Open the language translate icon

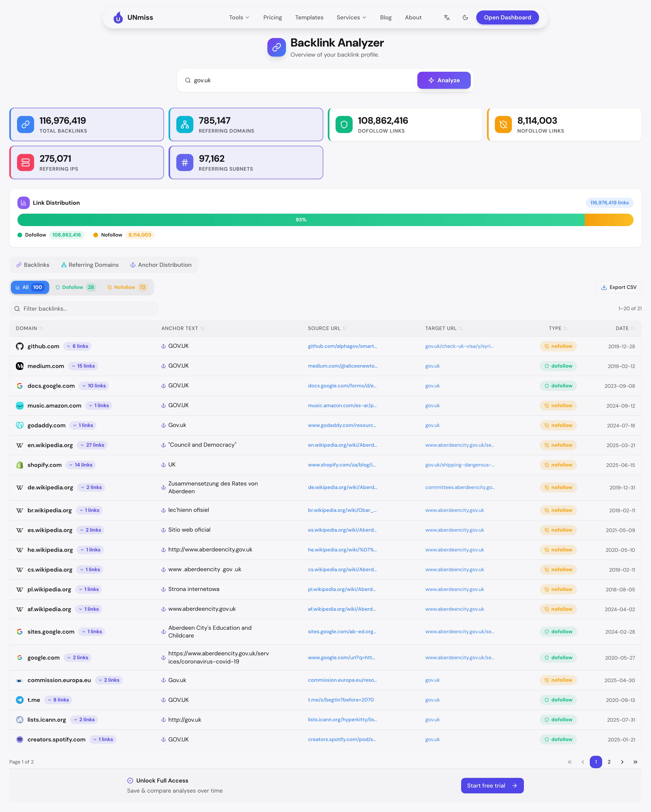447,17
